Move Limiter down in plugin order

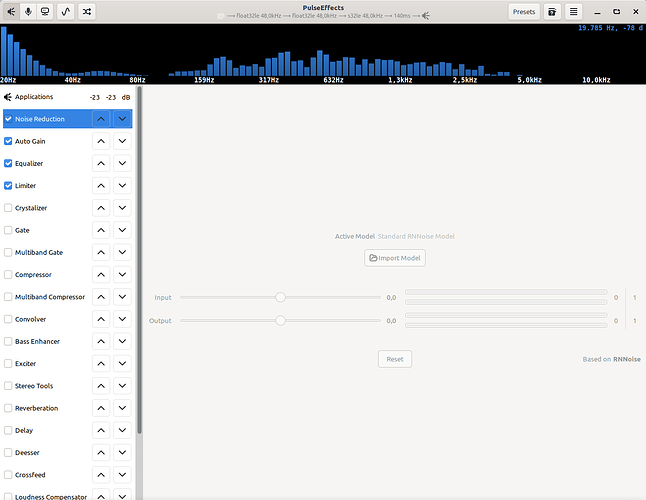coord(122,186)
